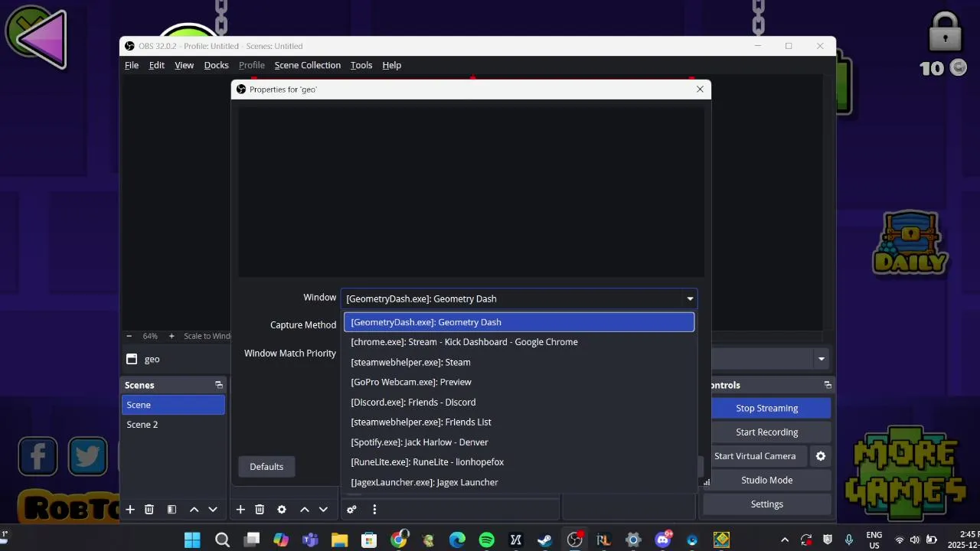Image resolution: width=980 pixels, height=551 pixels.
Task: Open the Edit menu
Action: (x=157, y=65)
